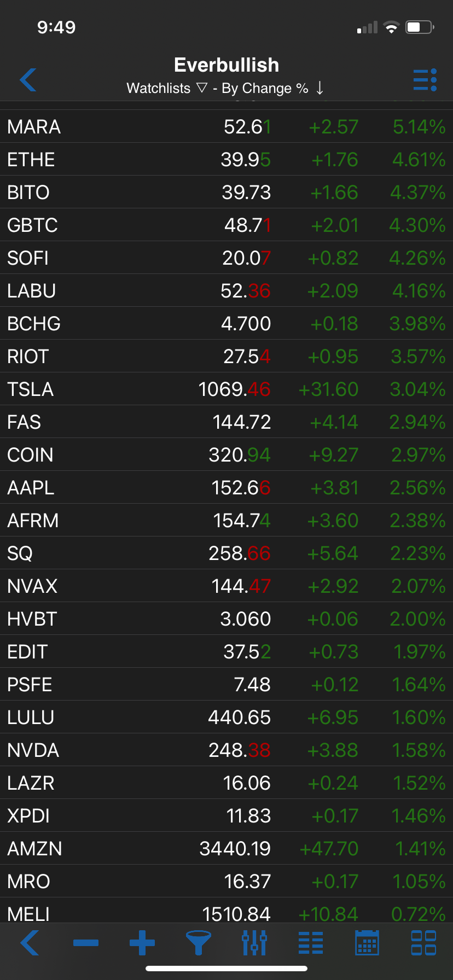Switch to grid view icon
Screen dimensions: 453x980
(x=423, y=942)
